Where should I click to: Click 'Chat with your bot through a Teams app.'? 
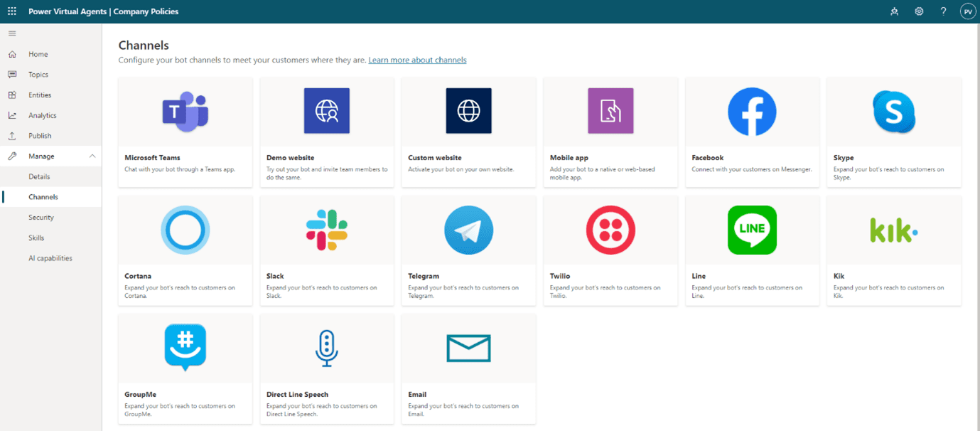coord(180,169)
